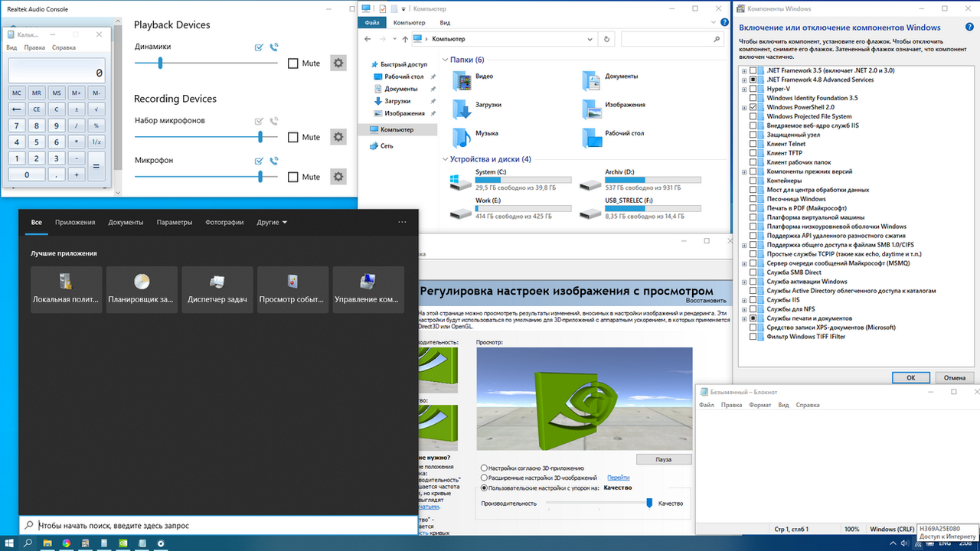Check Песочница Windows component
Viewport: 980px width, 551px height.
(x=753, y=199)
